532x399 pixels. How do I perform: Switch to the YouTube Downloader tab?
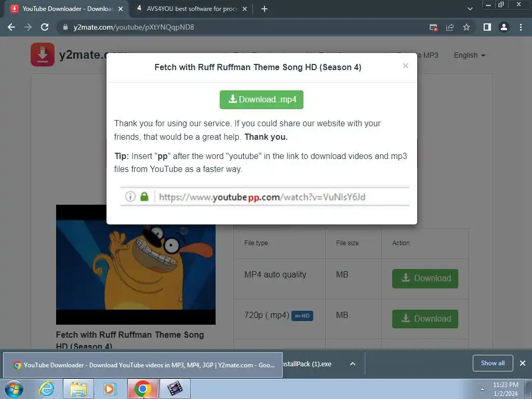[x=67, y=9]
